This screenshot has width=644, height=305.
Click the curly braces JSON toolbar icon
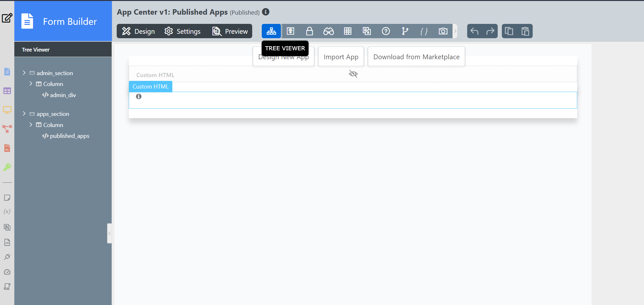424,31
